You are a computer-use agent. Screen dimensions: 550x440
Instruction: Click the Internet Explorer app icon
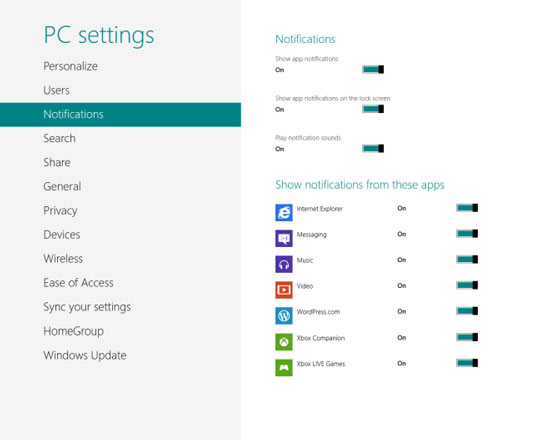coord(284,213)
